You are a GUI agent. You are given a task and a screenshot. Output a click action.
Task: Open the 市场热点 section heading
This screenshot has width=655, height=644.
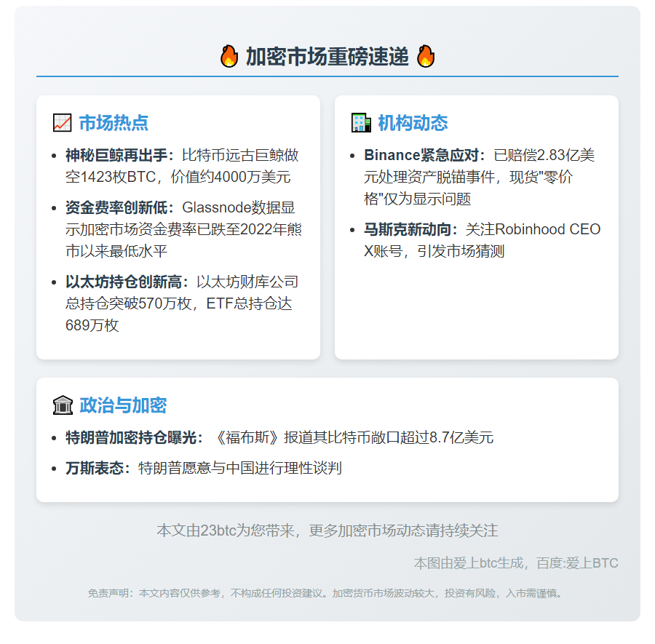coord(114,123)
